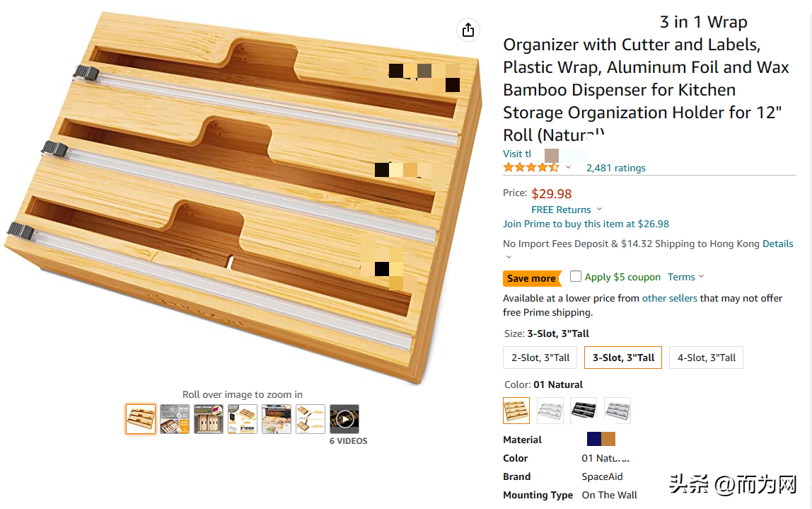
Task: Click the Save more coupon badge
Action: 531,278
